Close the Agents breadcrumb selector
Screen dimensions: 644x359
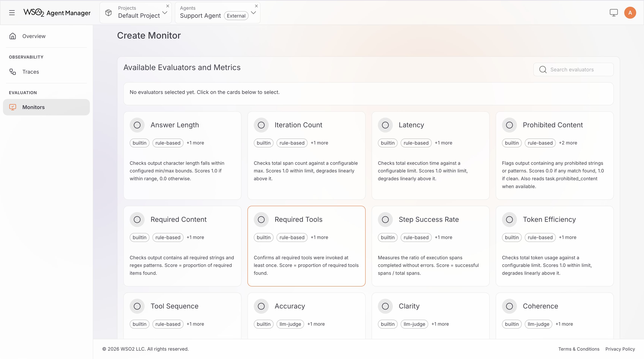click(256, 6)
